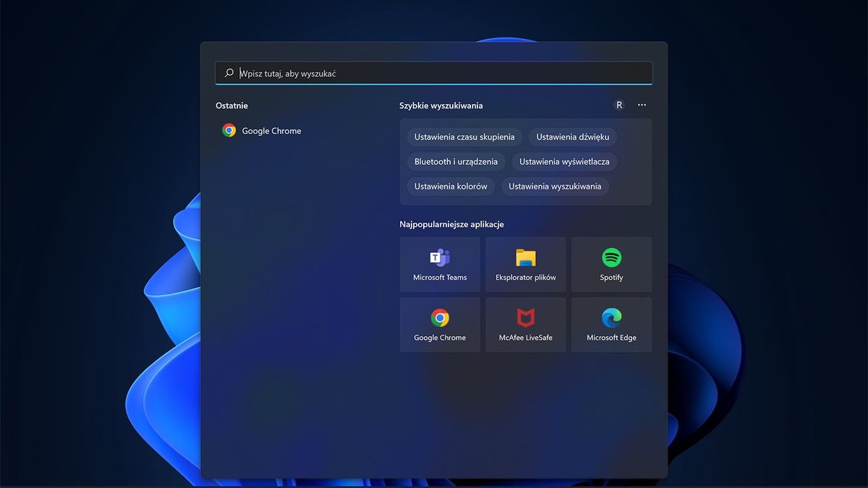The image size is (868, 488).
Task: Click the Najpopularniejsze aplikacje heading
Action: tap(452, 224)
